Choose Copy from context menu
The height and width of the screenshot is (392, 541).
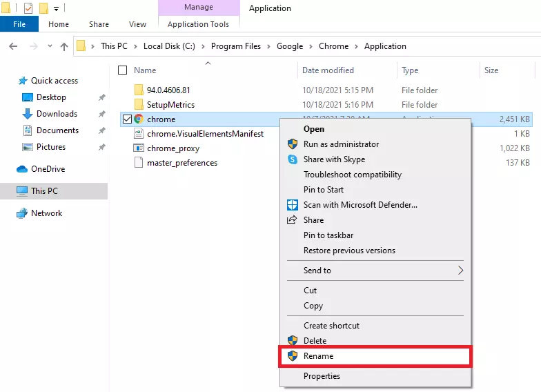[375, 305]
